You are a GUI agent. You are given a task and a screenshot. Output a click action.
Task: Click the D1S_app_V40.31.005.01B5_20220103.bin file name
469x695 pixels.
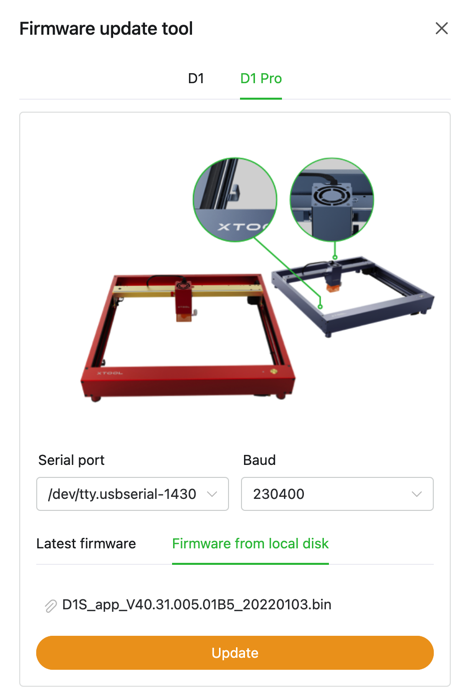(197, 605)
